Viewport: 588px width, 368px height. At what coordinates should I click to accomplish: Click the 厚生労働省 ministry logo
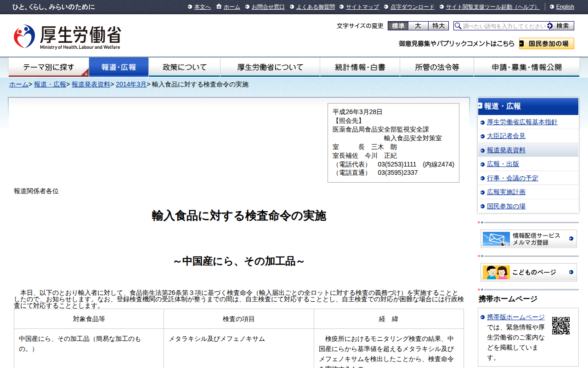pos(67,37)
